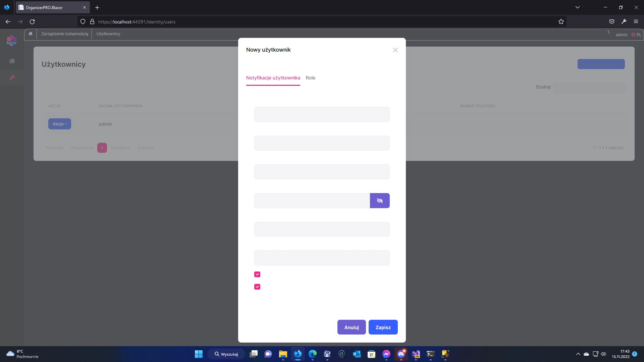Select the wrench admin icon in sidebar

[12, 77]
